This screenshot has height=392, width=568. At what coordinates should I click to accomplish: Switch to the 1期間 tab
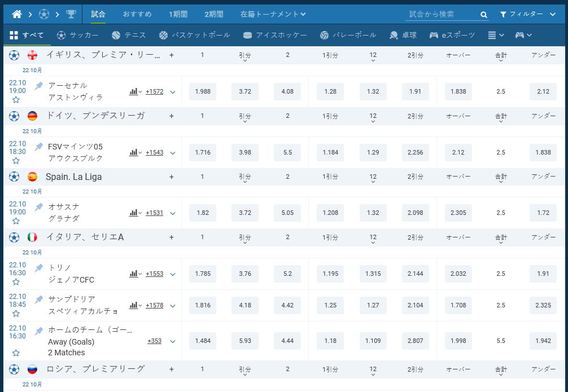coord(178,14)
